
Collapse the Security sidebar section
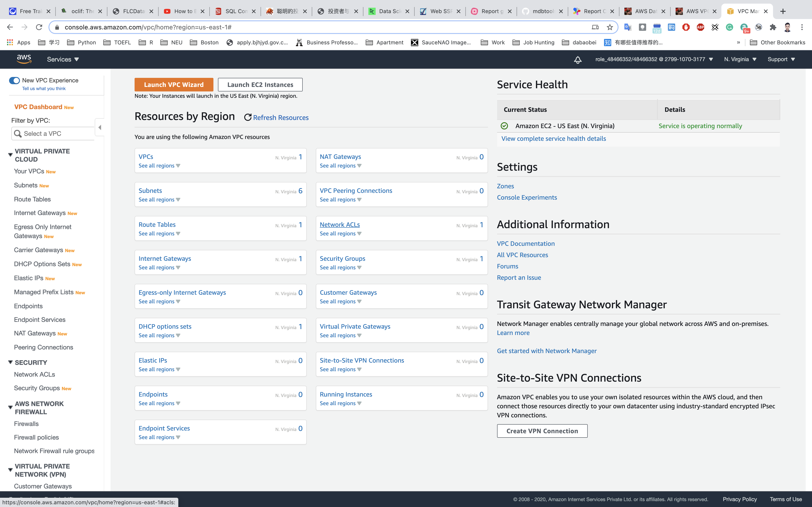[10, 362]
